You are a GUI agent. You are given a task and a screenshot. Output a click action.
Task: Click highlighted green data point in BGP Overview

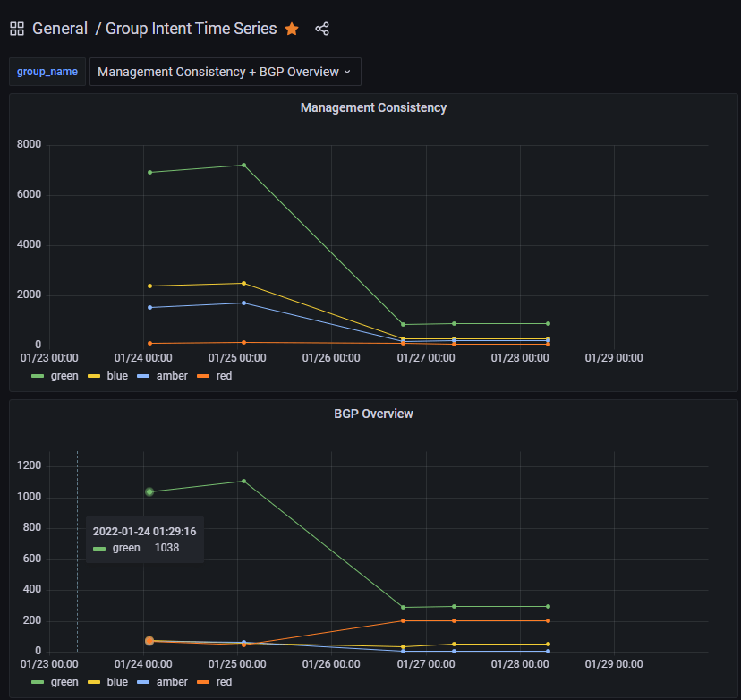tap(149, 491)
